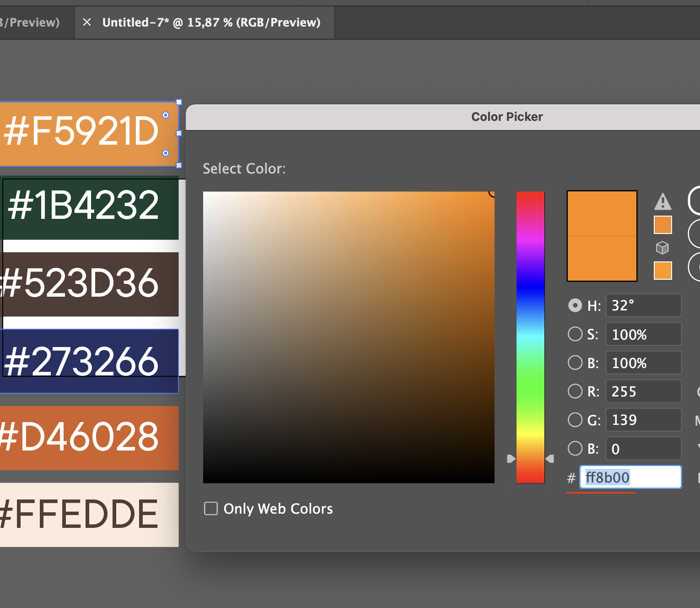Click the out-of-gamut warning triangle icon
The image size is (700, 608).
click(662, 201)
